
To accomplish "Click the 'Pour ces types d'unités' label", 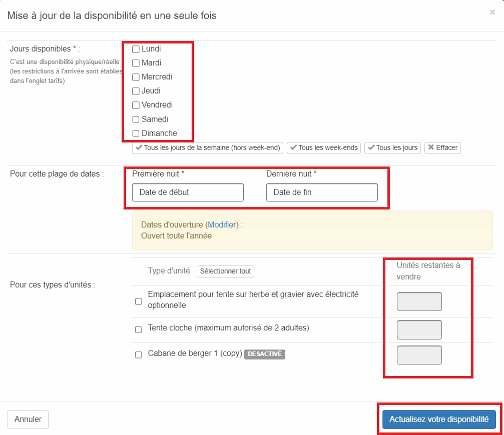I will point(53,285).
